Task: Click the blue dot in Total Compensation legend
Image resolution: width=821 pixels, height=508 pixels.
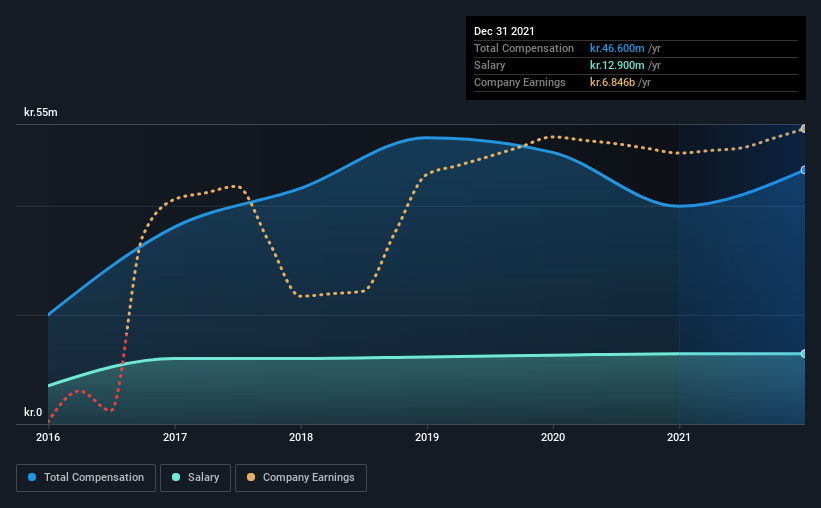Action: coord(32,477)
